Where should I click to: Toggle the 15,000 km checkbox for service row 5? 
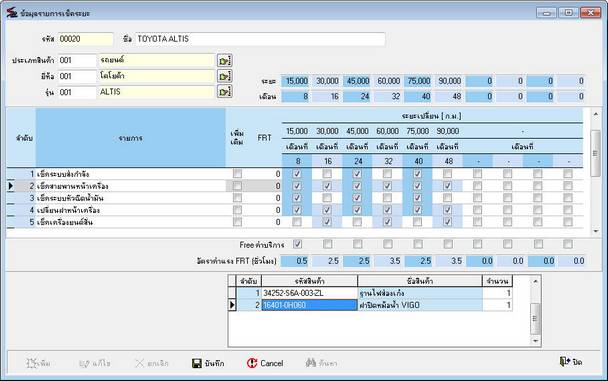[x=297, y=222]
